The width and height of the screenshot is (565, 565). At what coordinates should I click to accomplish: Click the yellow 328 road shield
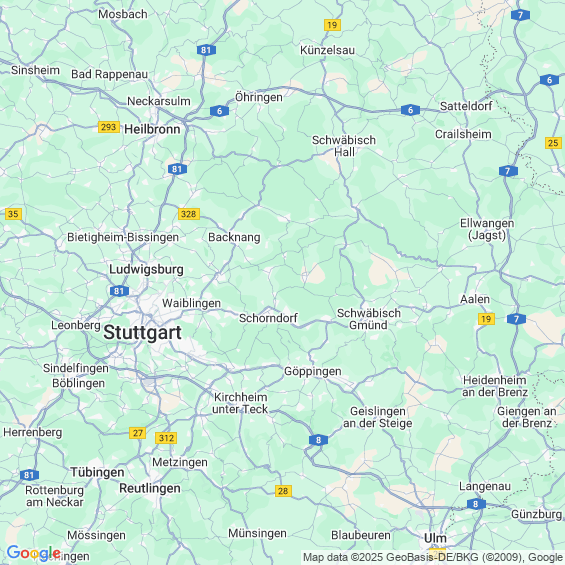[x=189, y=214]
